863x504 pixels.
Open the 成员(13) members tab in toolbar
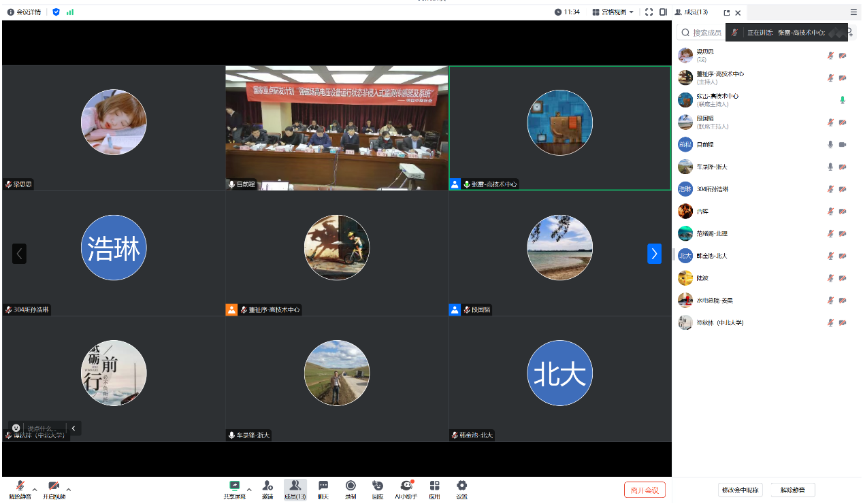295,488
